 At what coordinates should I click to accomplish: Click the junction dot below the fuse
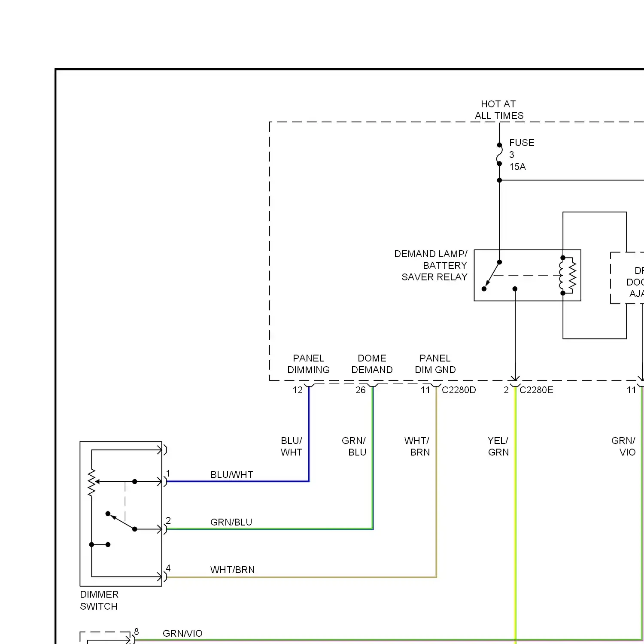pos(499,180)
